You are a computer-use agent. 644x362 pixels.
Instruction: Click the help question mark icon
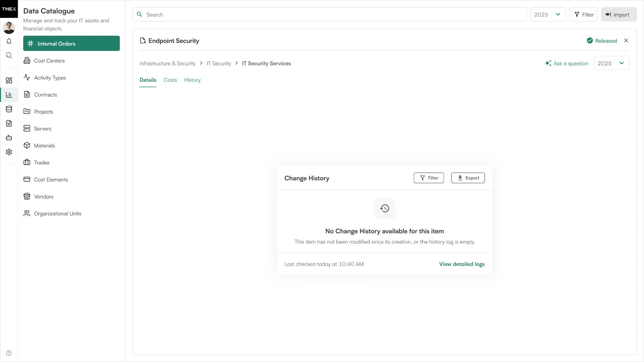coord(9,353)
